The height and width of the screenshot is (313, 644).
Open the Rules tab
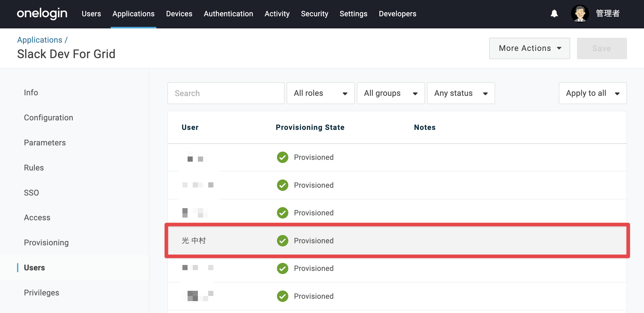coord(34,168)
